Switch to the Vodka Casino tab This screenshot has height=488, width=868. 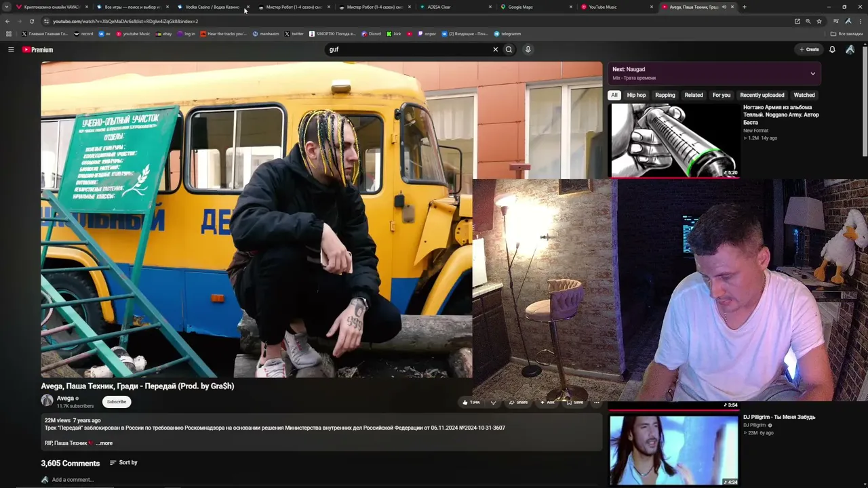point(212,7)
